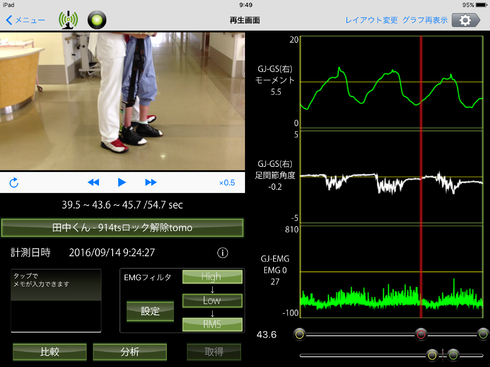Select the right end-range slider handle

point(483,334)
